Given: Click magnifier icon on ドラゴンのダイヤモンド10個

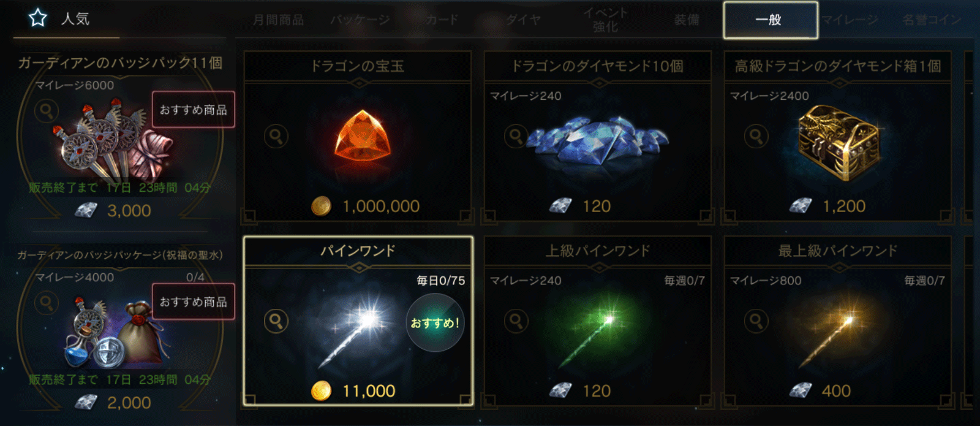Looking at the screenshot, I should (x=516, y=136).
